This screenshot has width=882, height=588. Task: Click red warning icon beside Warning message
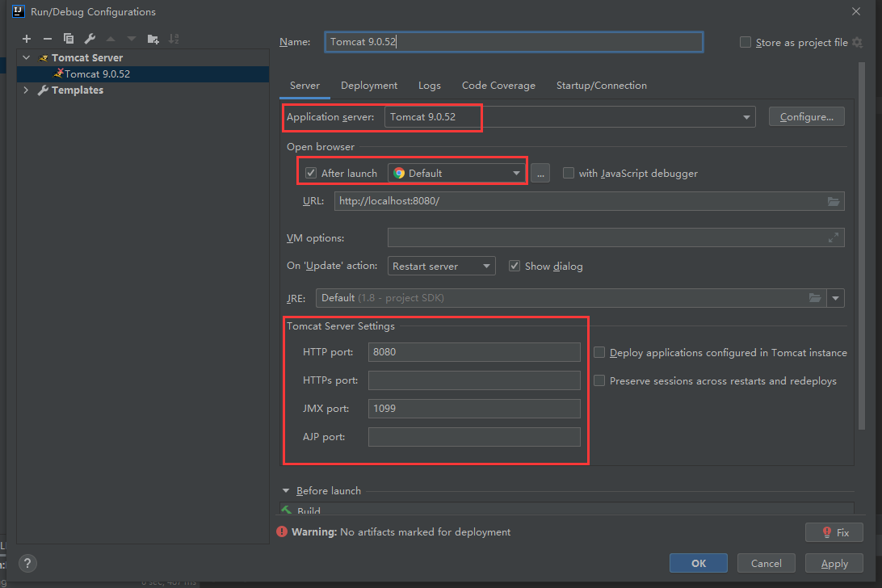(x=282, y=531)
